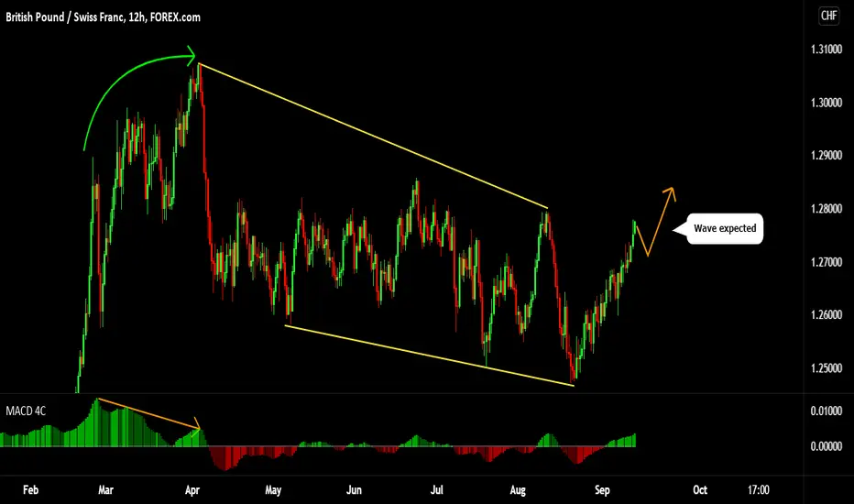Viewport: 854px width, 504px height.
Task: Click the CHF currency label button
Action: tap(828, 16)
